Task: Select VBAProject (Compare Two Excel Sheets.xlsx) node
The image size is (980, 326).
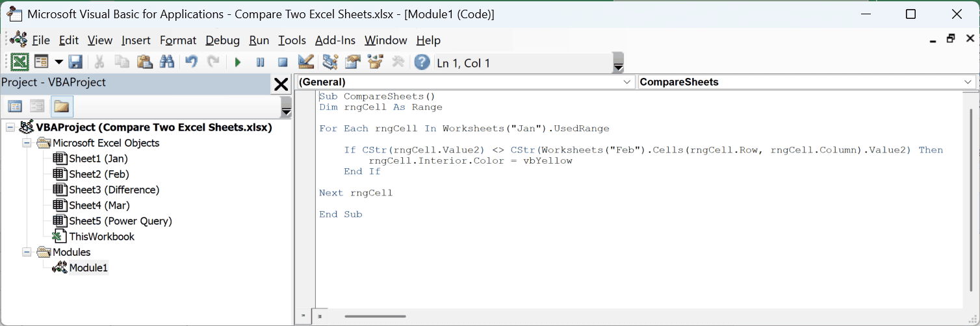Action: point(154,127)
